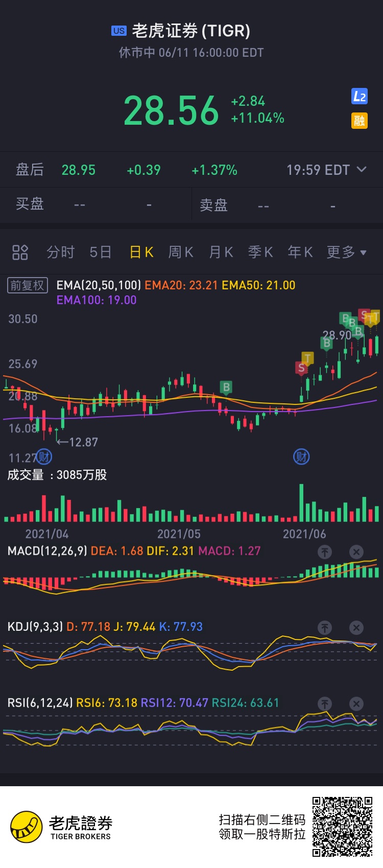
Task: Select the 日K daily candlestick tab
Action: click(x=141, y=252)
